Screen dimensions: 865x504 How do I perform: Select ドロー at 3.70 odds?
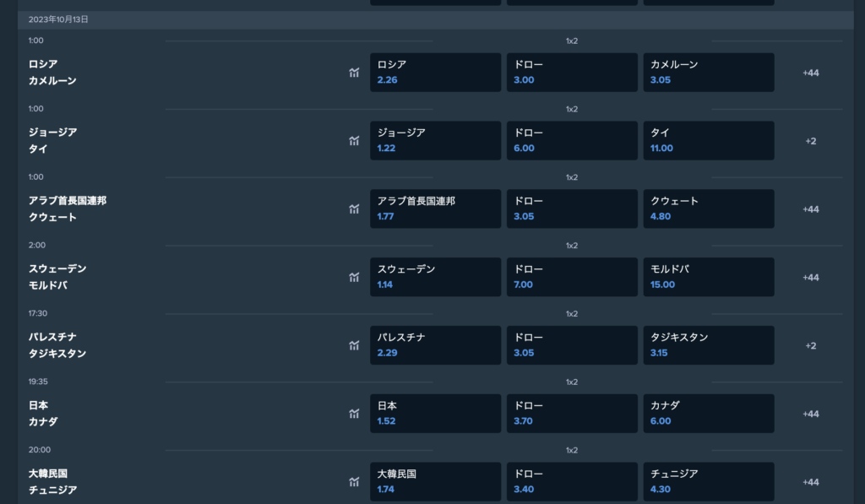572,414
